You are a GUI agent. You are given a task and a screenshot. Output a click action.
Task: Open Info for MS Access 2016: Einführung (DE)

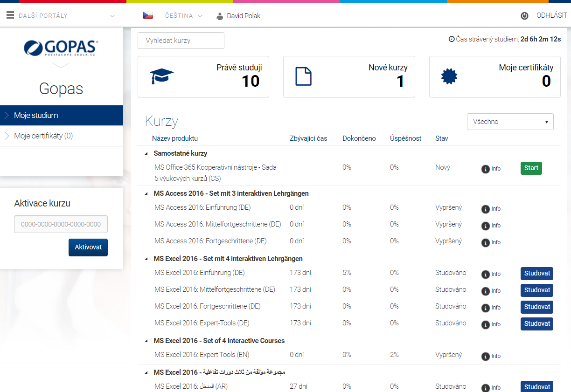[491, 209]
